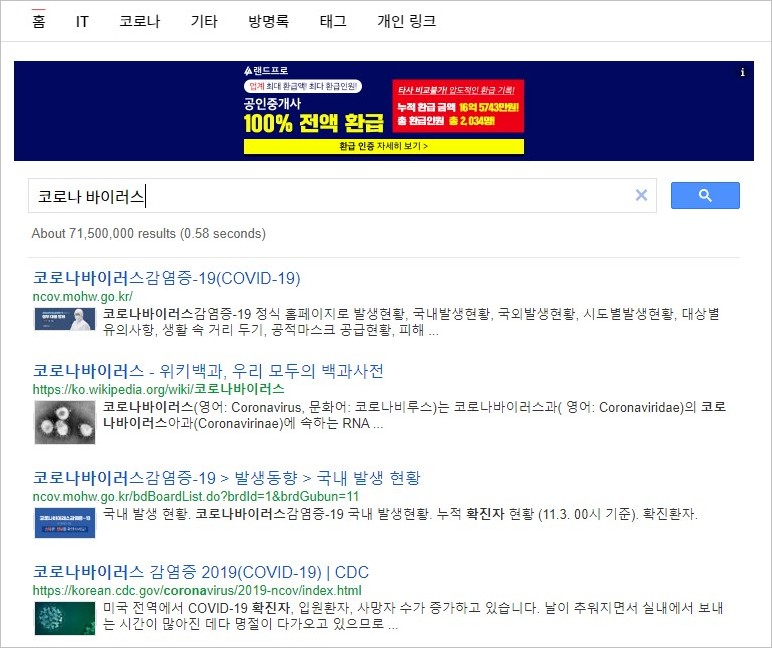Open the 방명록 menu item

point(268,21)
